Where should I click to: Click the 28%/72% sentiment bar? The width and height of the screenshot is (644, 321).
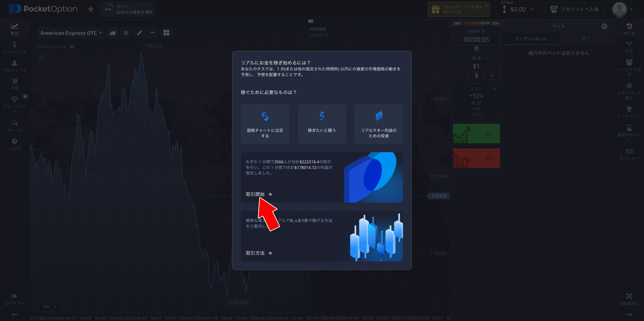476,23
